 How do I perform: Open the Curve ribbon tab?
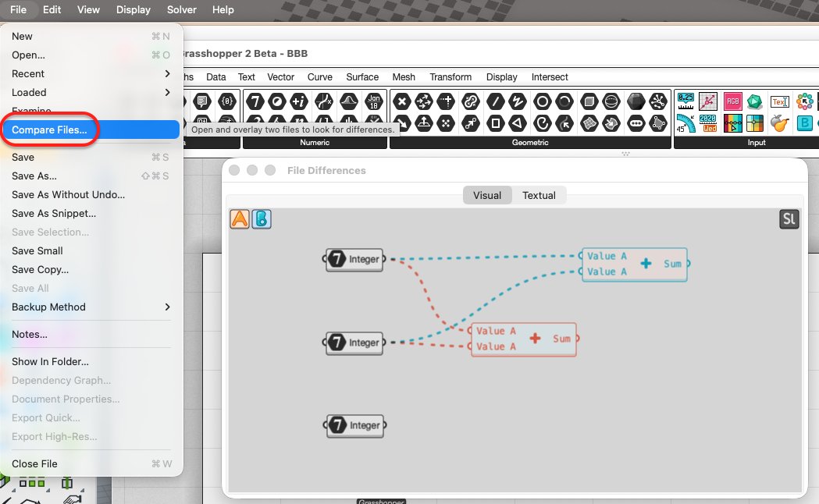coord(319,76)
